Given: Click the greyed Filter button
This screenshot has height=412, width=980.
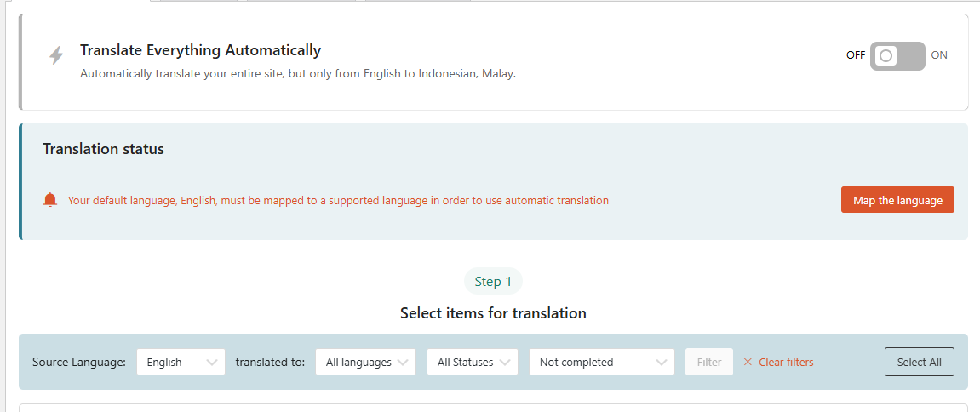Looking at the screenshot, I should [709, 362].
